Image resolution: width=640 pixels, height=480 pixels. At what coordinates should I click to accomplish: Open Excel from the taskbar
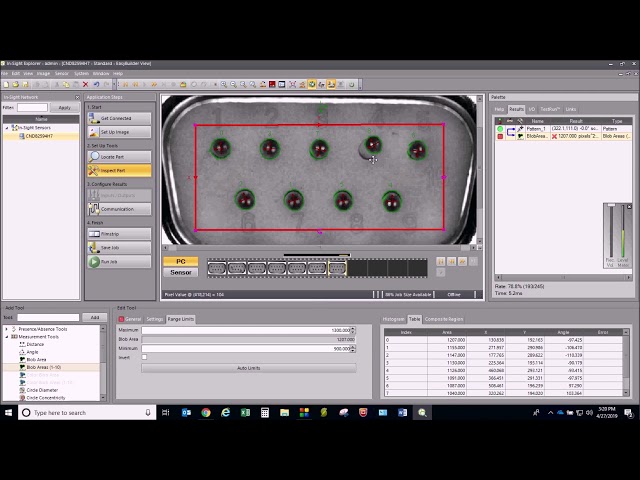click(x=245, y=413)
